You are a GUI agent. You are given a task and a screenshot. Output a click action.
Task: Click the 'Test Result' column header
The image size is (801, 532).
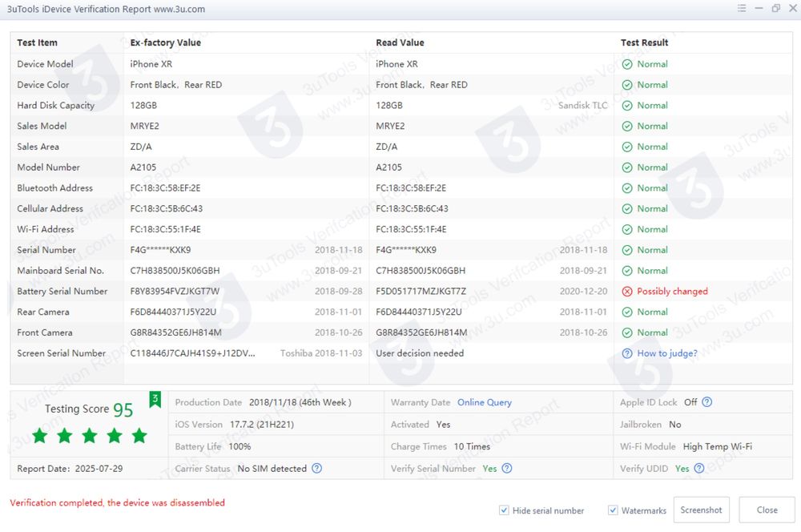644,42
